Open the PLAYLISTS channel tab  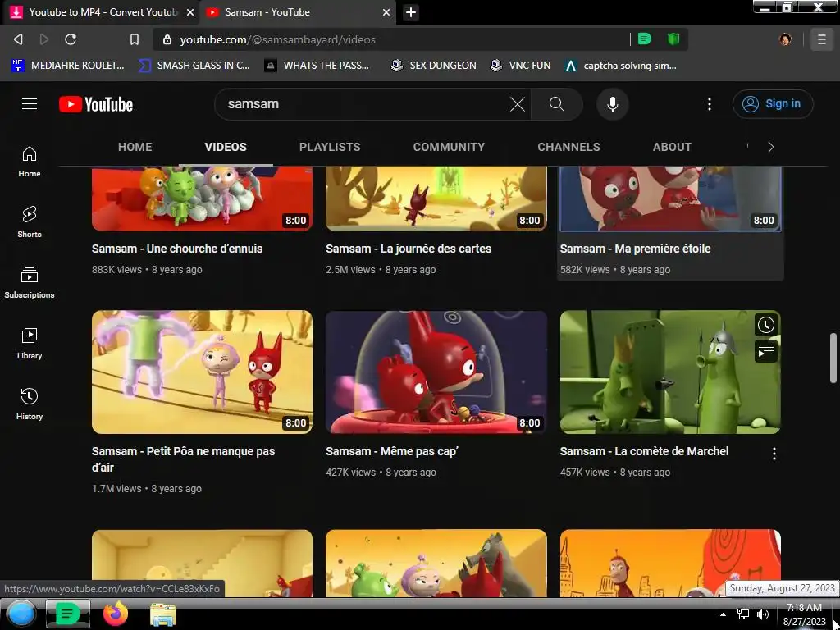tap(330, 147)
